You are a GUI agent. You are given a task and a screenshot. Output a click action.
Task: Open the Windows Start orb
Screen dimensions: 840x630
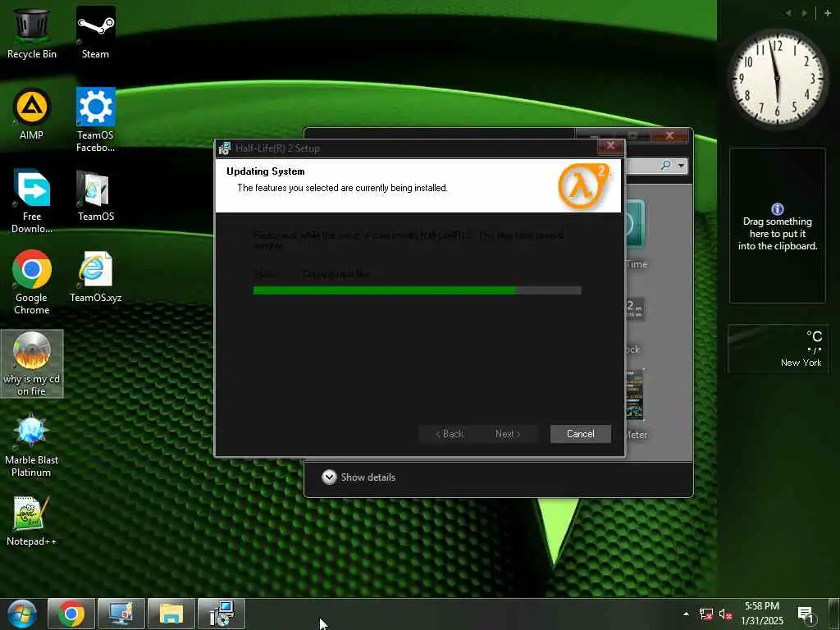[21, 614]
